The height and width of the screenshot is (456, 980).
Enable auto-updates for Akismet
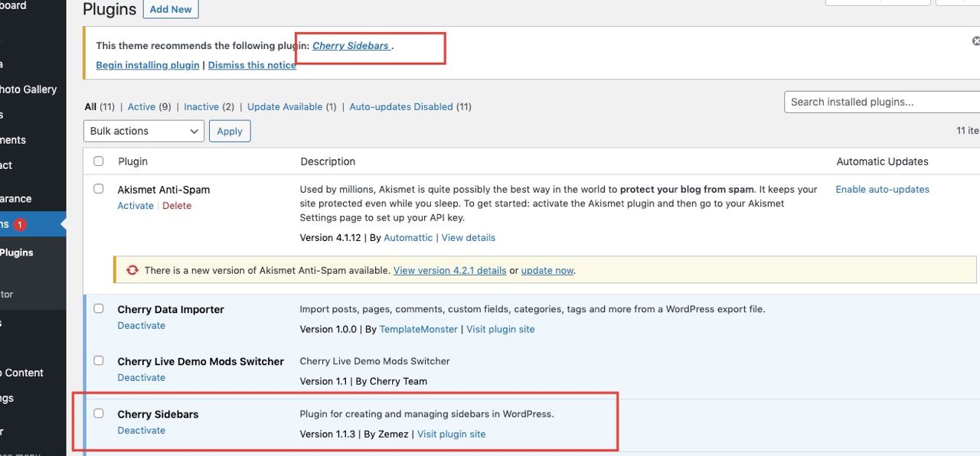[x=883, y=189]
